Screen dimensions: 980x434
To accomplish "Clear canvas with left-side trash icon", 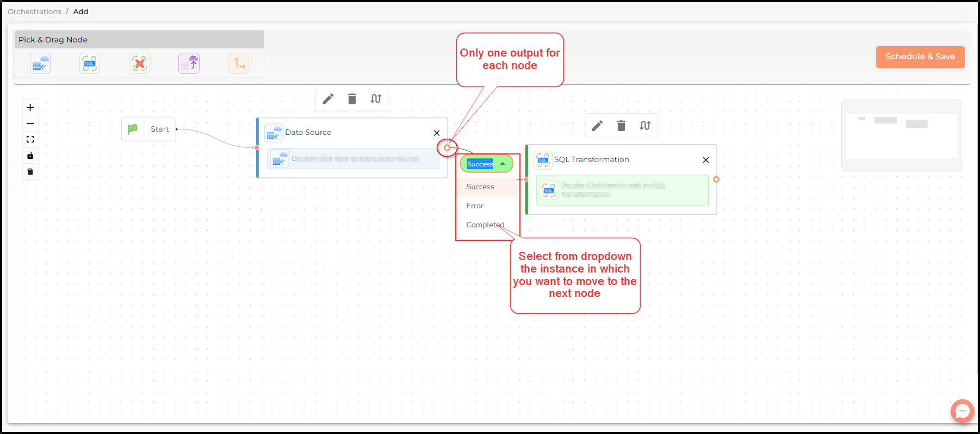I will click(30, 172).
